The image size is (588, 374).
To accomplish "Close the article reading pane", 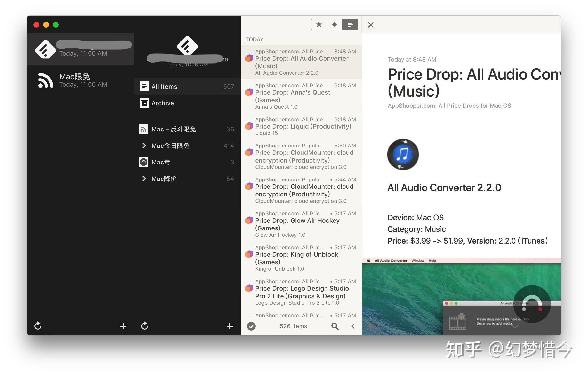I will tap(370, 25).
